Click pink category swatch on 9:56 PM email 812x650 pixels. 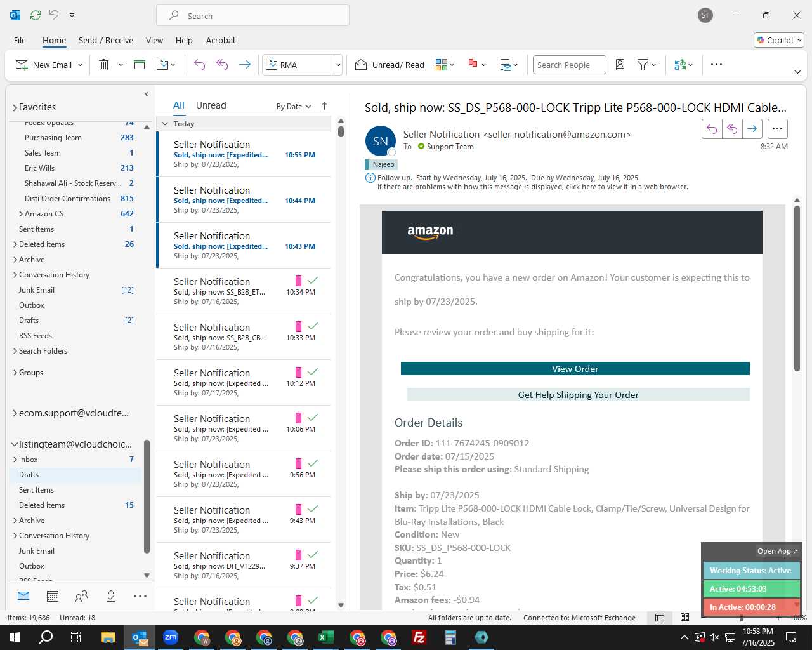[299, 463]
